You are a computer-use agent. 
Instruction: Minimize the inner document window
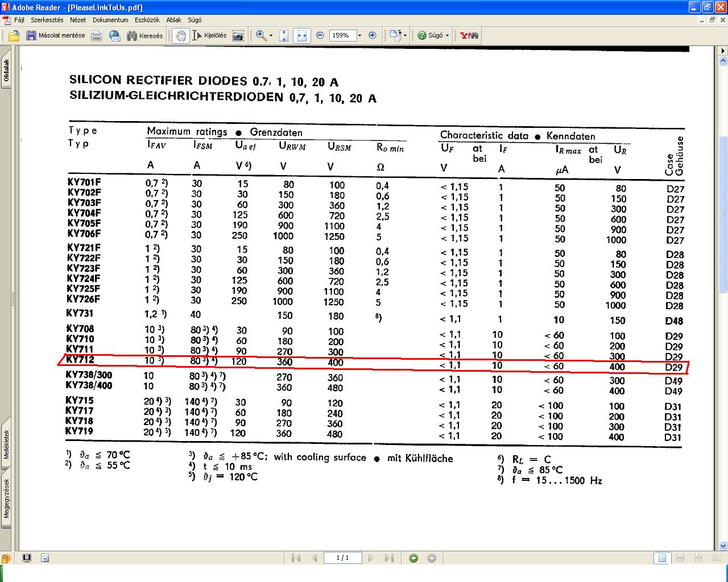pyautogui.click(x=702, y=20)
